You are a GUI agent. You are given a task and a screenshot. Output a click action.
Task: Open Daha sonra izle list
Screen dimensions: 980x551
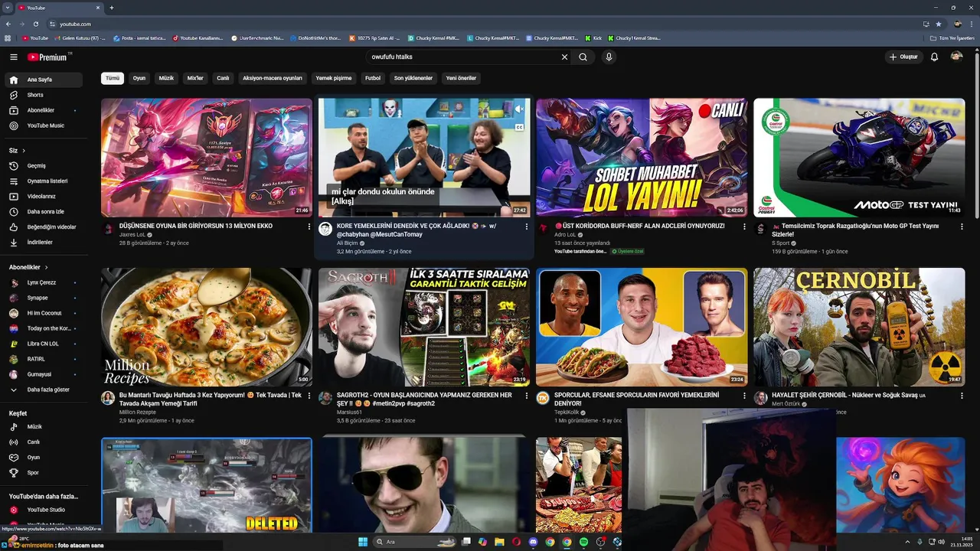tap(44, 212)
